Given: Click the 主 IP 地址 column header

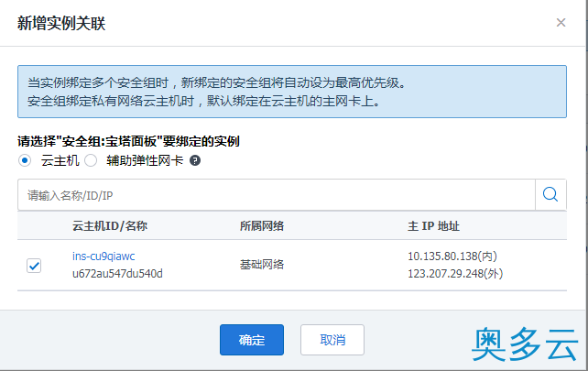Looking at the screenshot, I should click(x=433, y=226).
